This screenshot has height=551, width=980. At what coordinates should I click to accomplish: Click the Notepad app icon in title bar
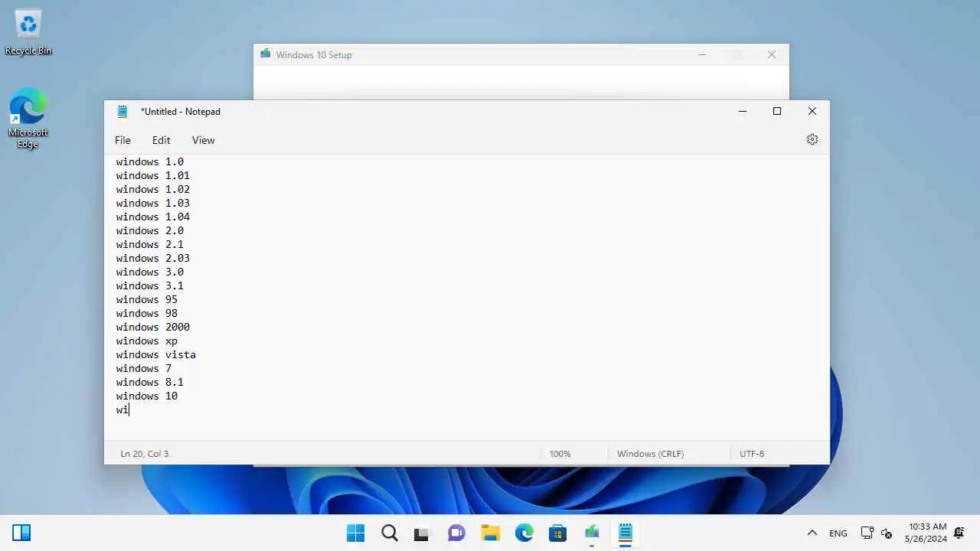click(x=122, y=111)
